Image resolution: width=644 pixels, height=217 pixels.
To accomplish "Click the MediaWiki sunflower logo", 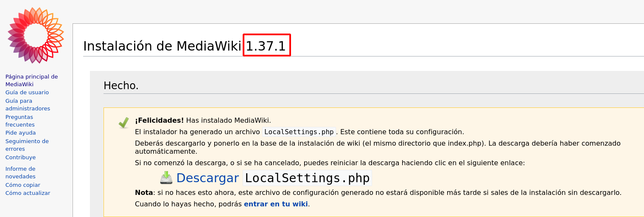I will tap(36, 36).
